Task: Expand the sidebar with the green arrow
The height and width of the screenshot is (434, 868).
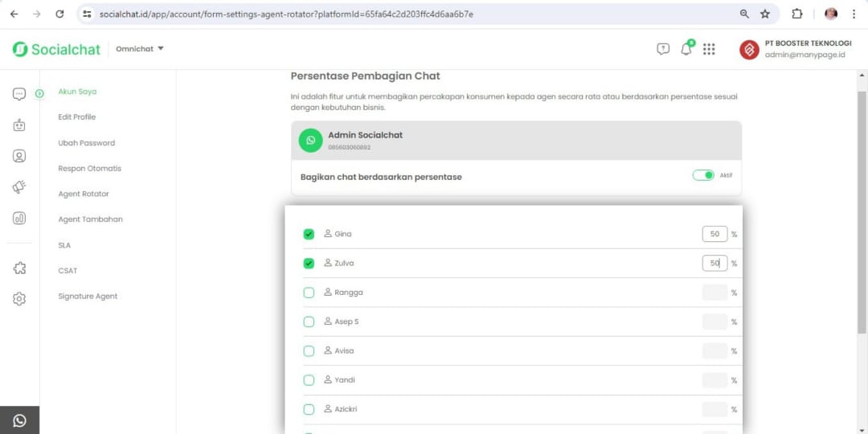Action: point(39,94)
